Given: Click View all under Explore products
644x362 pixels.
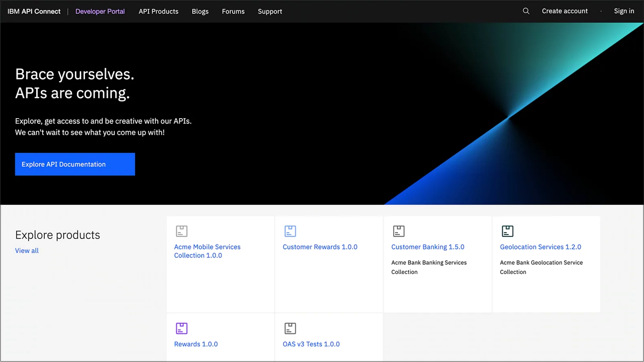Looking at the screenshot, I should tap(27, 251).
